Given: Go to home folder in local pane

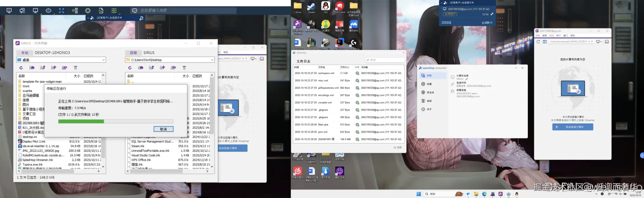Looking at the screenshot, I should tap(32, 68).
